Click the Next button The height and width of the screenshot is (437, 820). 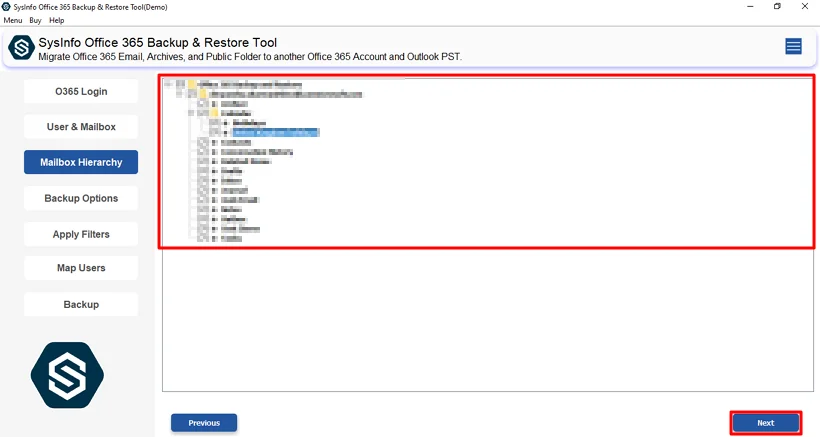(766, 423)
